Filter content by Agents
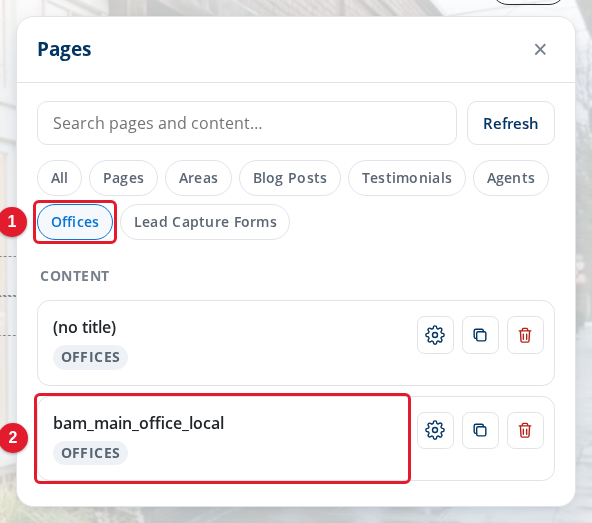592x523 pixels. (x=510, y=178)
